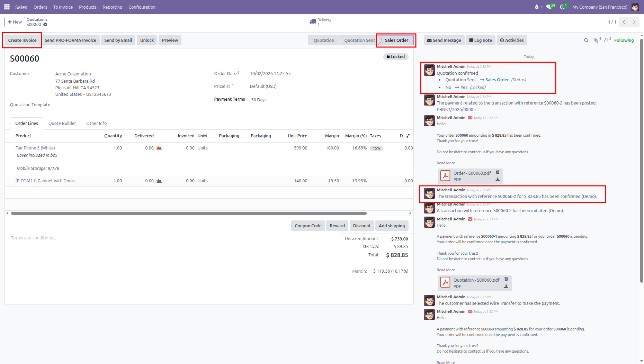Open the Fair Phone 5 (White) product link
This screenshot has width=644, height=364.
coord(35,148)
